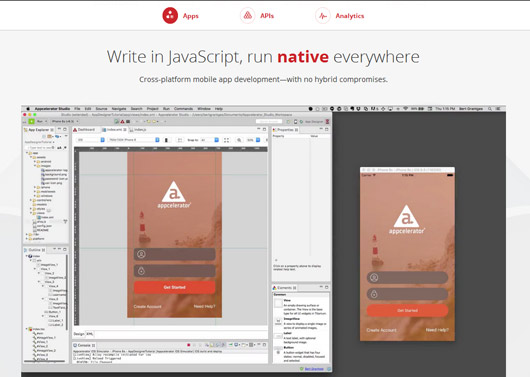Open the Source menu
Image resolution: width=530 pixels, height=377 pixels.
[x=101, y=109]
